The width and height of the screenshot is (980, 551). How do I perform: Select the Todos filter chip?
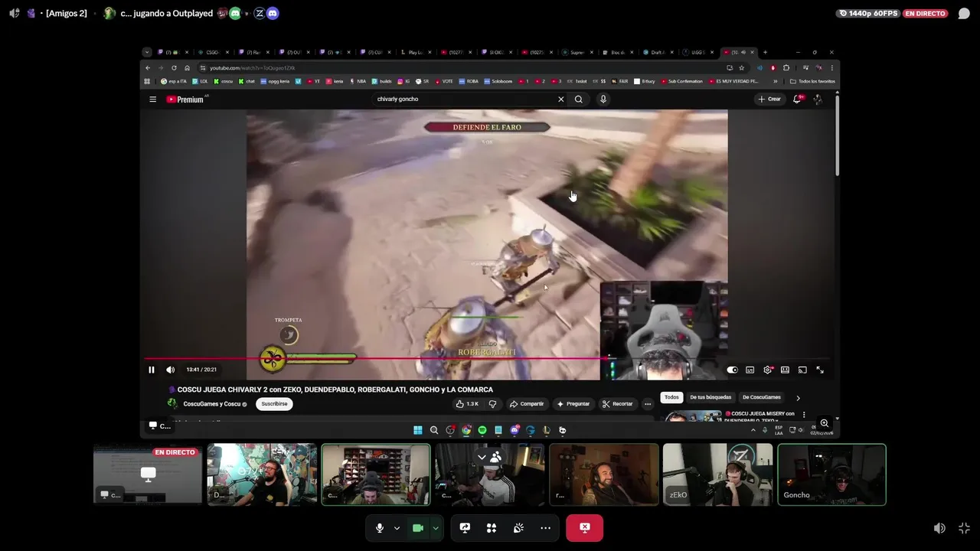(x=671, y=397)
